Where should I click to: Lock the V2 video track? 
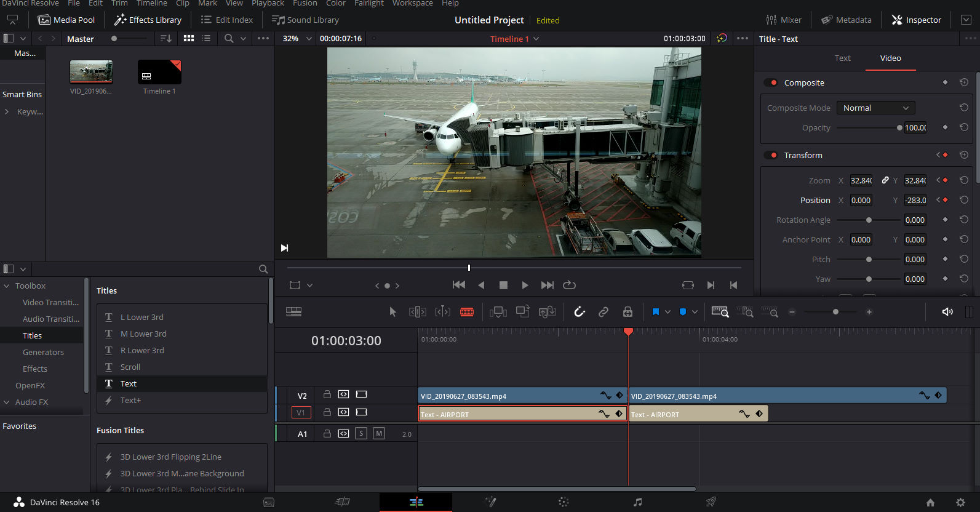[x=327, y=394]
